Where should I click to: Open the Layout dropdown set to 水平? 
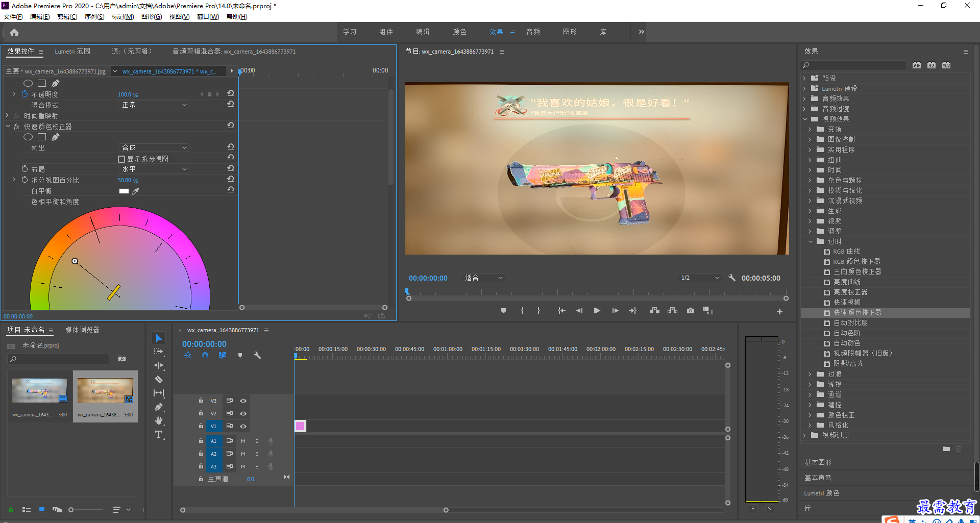[154, 169]
